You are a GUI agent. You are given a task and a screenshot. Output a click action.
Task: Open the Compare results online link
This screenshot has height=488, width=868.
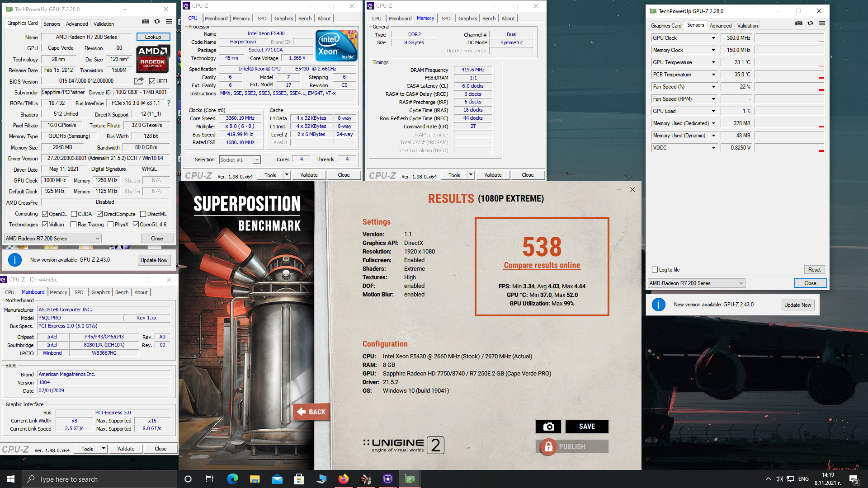[x=542, y=265]
